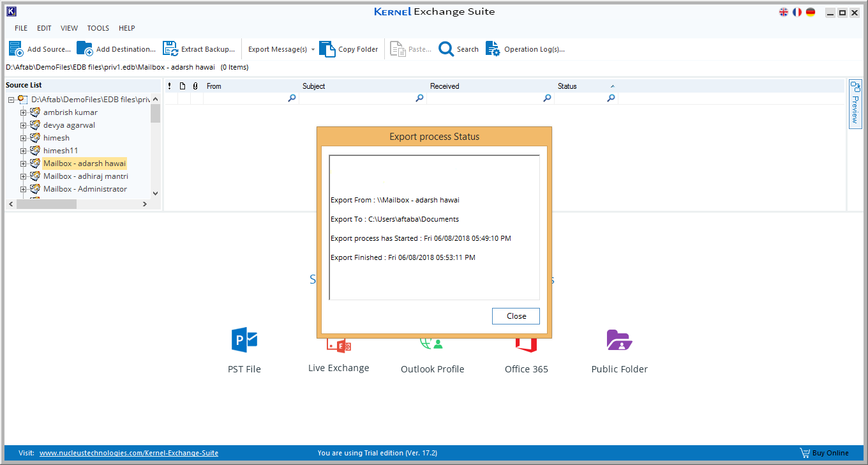Click the search icon in Received filter

click(547, 98)
